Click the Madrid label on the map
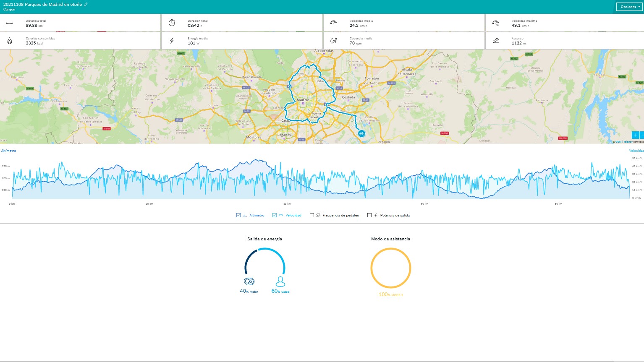The width and height of the screenshot is (644, 362). 303,100
